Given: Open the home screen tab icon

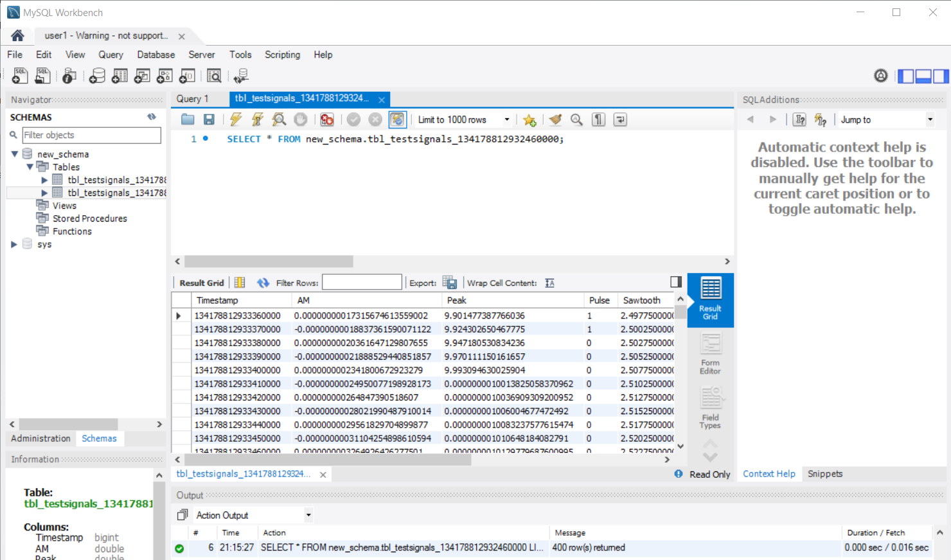Looking at the screenshot, I should click(x=17, y=35).
